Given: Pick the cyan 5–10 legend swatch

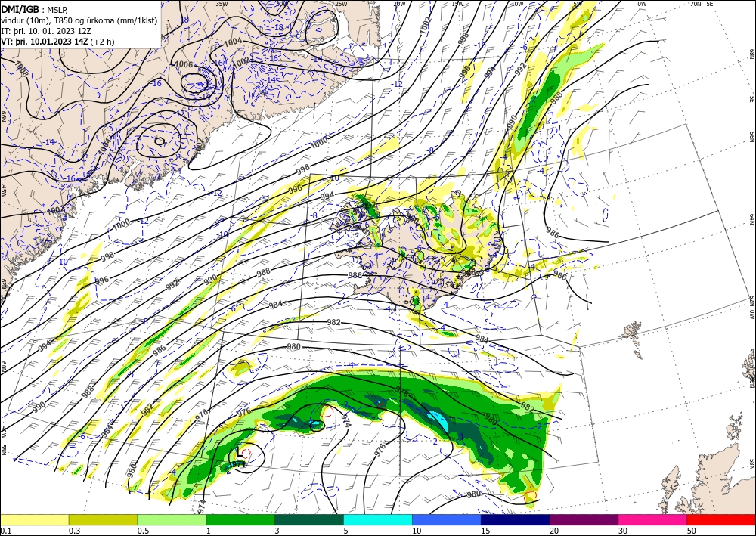Looking at the screenshot, I should coord(378,519).
